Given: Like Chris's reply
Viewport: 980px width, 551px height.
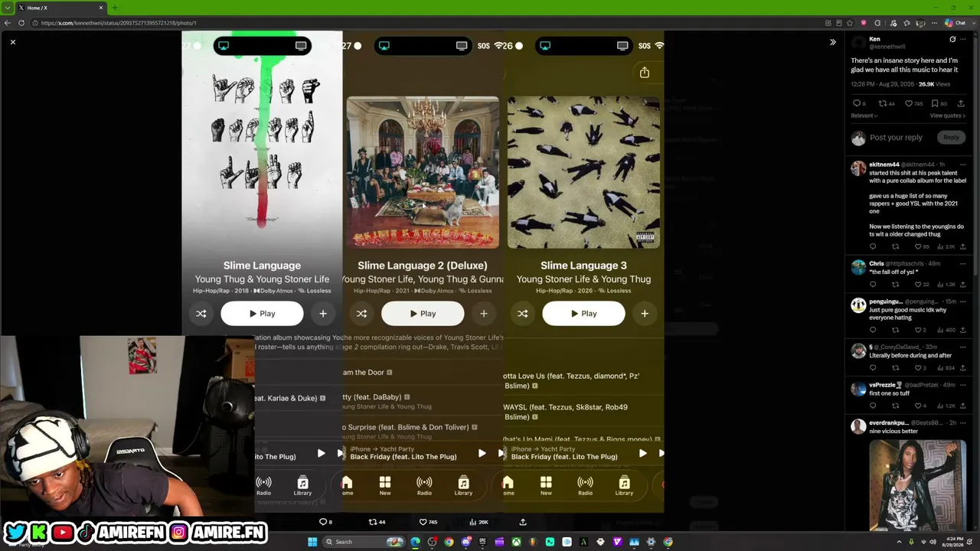Looking at the screenshot, I should click(x=918, y=284).
